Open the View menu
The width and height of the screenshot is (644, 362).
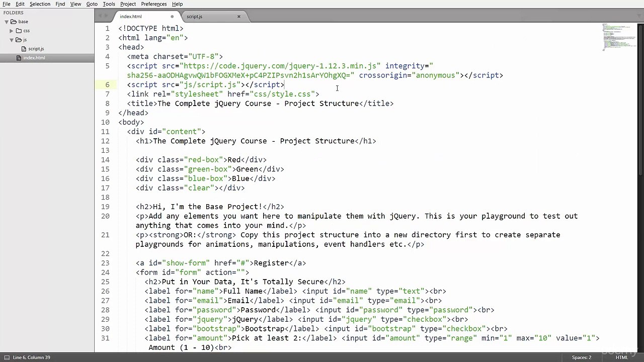click(x=75, y=4)
